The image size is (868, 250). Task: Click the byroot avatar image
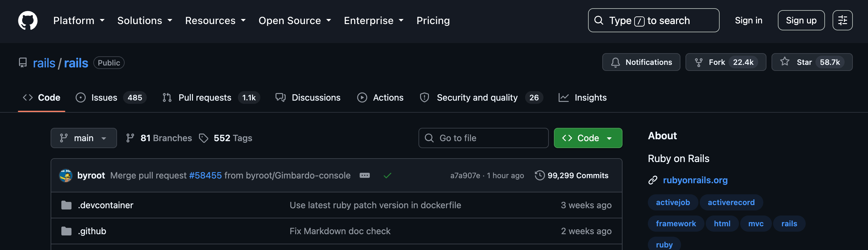(66, 176)
